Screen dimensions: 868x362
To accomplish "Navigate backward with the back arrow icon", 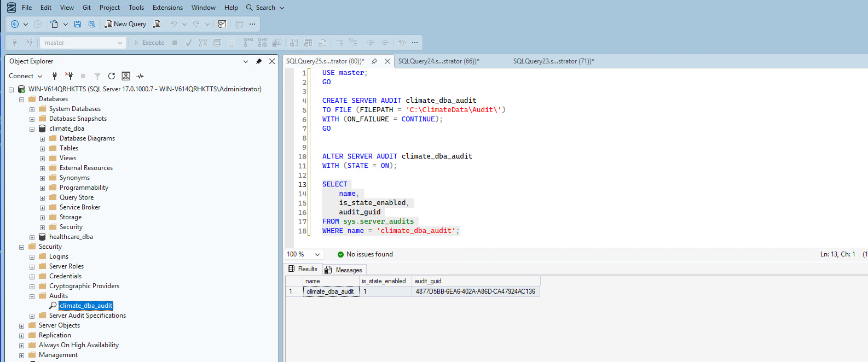I will click(15, 24).
